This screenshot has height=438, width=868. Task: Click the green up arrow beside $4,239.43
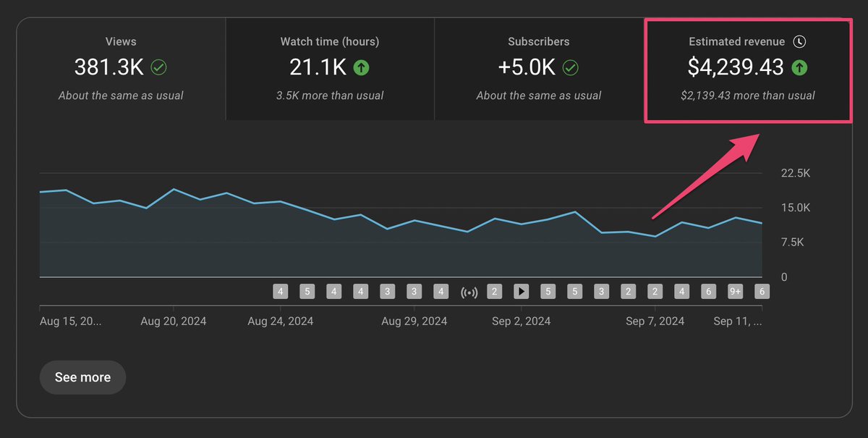tap(799, 67)
